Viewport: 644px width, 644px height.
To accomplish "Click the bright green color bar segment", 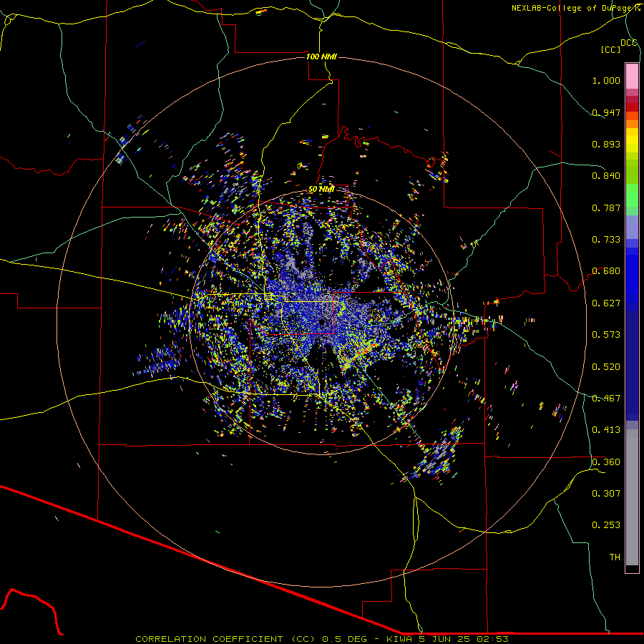I will click(x=632, y=195).
